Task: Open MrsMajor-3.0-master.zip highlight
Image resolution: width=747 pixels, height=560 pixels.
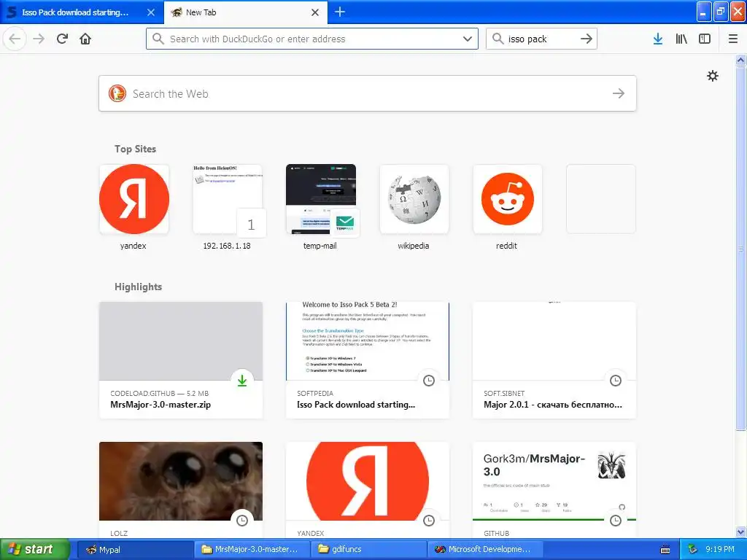Action: click(x=181, y=360)
